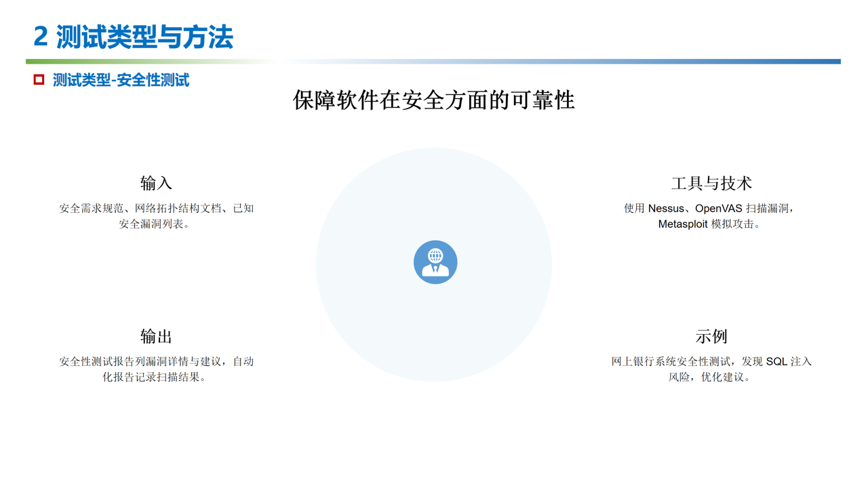Screen dimensions: 868x488
Task: Click the 工具与技术 heading
Action: pos(711,183)
